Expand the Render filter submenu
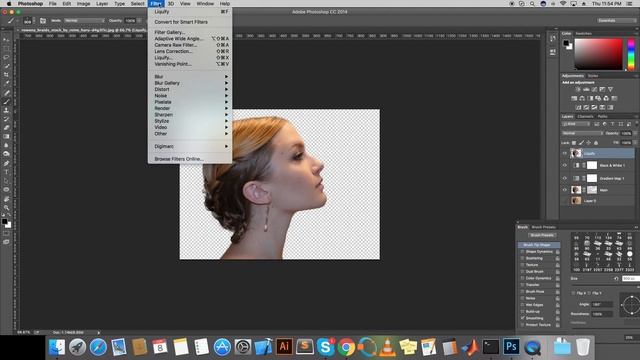This screenshot has height=360, width=640. tap(190, 108)
